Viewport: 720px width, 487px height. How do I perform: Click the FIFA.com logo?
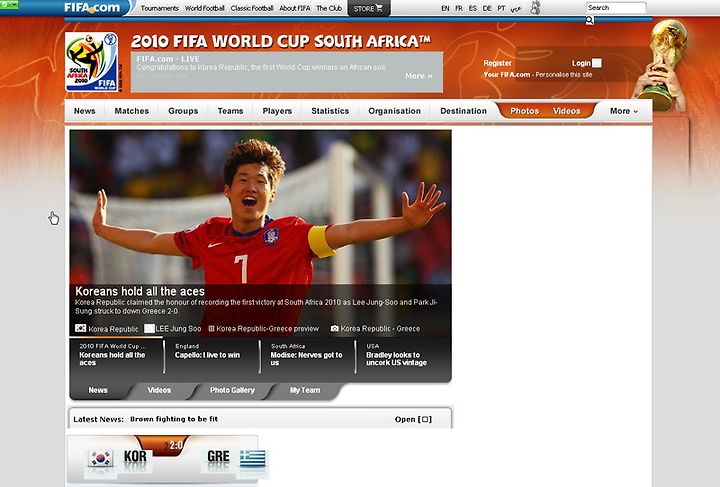tap(91, 8)
